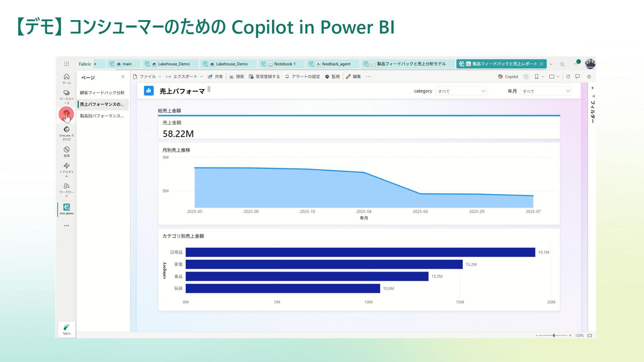Click the 編集 edit button
The width and height of the screenshot is (644, 362).
(x=353, y=77)
